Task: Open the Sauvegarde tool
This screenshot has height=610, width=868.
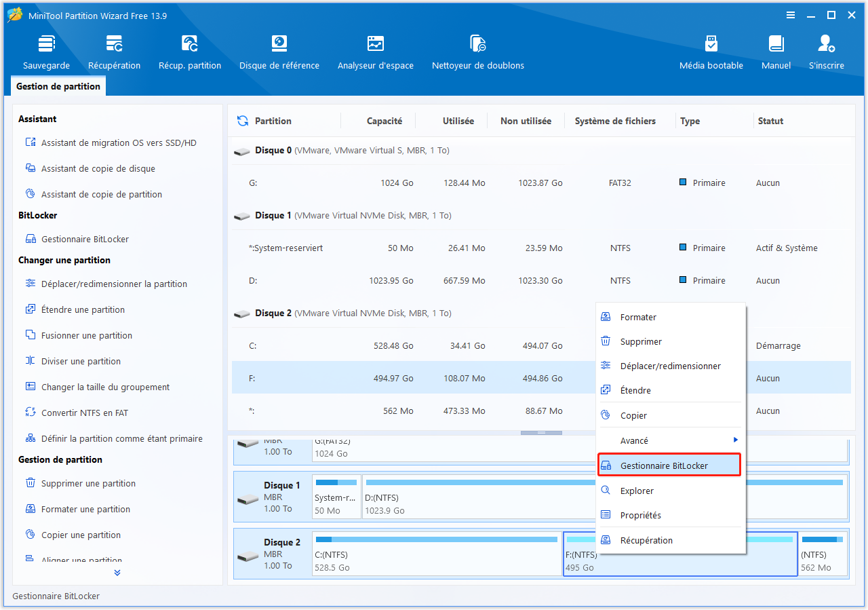Action: pos(46,52)
